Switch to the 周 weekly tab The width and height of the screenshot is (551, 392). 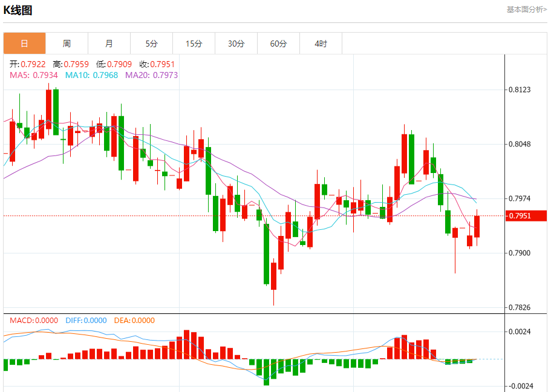pos(67,44)
